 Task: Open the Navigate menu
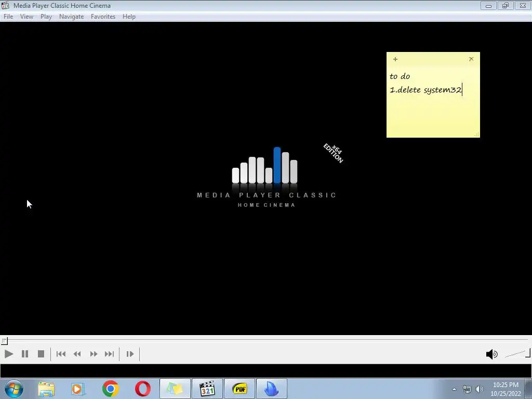(71, 17)
